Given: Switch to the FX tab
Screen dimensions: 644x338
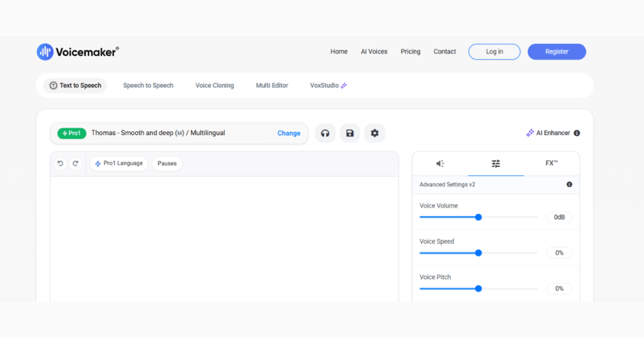Looking at the screenshot, I should [552, 163].
